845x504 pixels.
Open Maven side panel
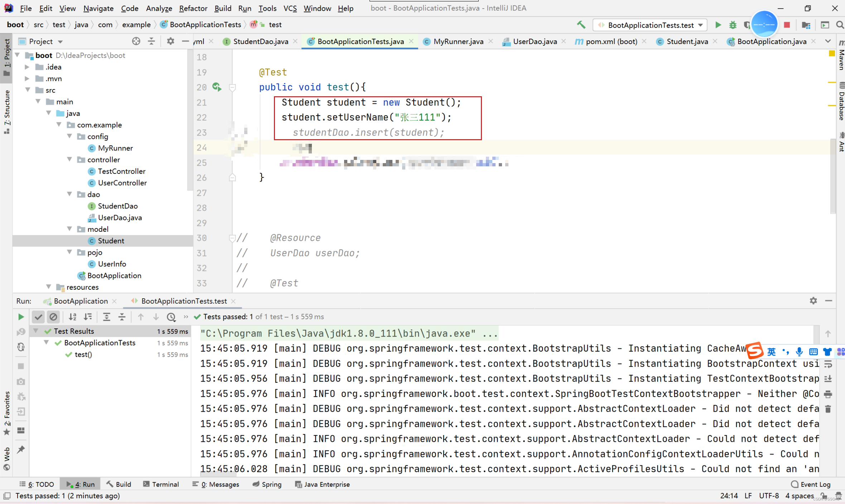(x=841, y=54)
